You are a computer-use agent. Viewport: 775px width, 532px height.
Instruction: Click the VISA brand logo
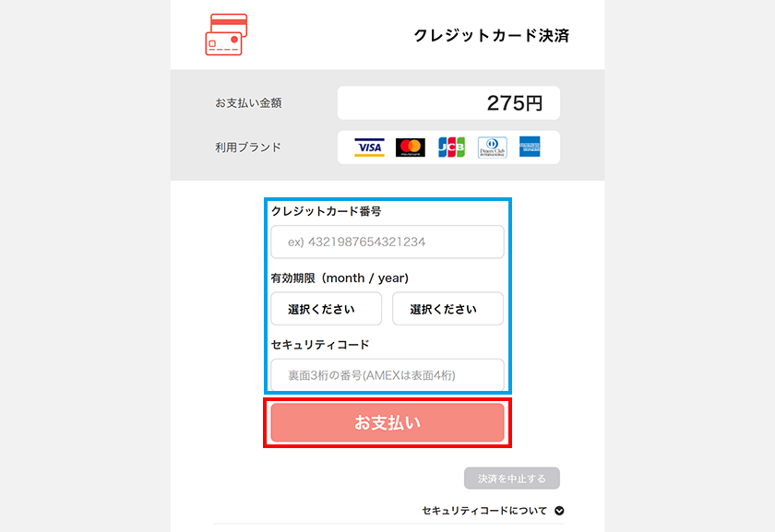point(369,148)
